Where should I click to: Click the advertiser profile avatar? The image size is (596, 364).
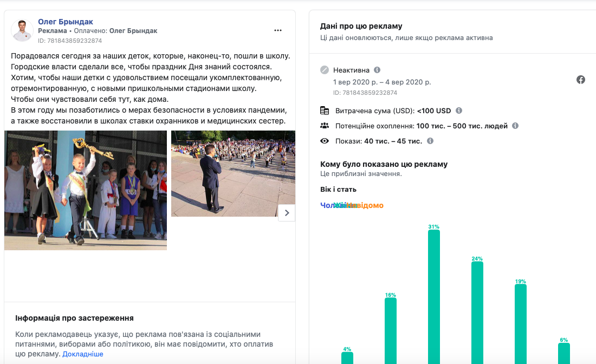click(x=22, y=31)
